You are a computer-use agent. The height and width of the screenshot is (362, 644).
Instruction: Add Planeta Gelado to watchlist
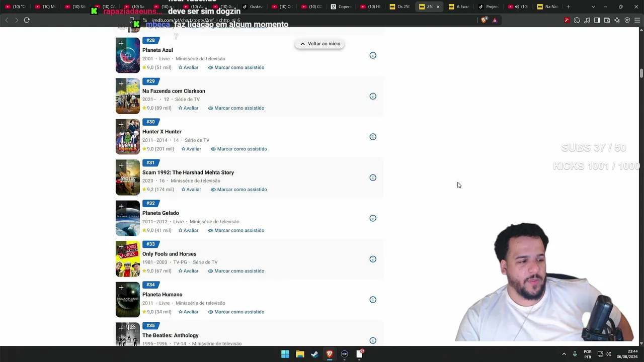click(121, 207)
